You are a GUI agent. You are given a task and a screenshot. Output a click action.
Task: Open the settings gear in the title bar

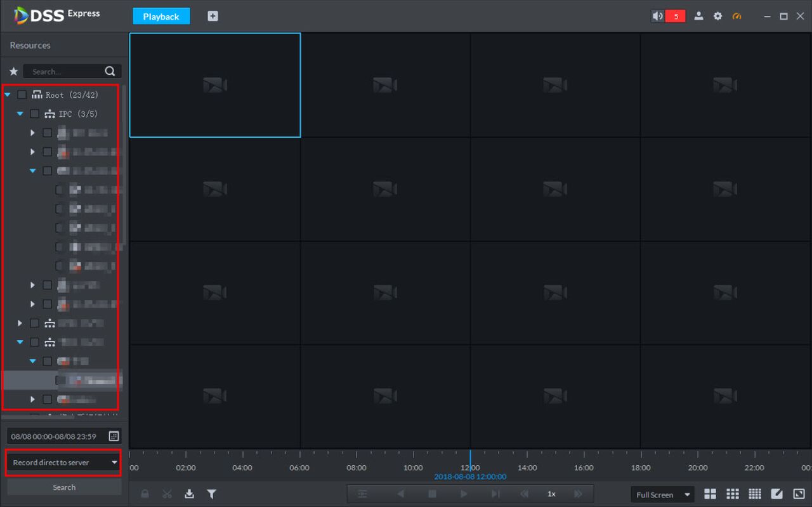(717, 16)
